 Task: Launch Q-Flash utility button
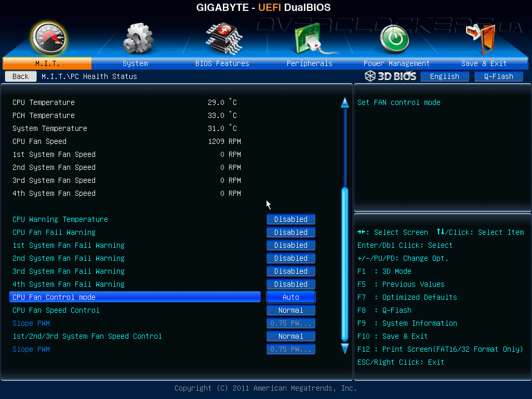point(498,76)
